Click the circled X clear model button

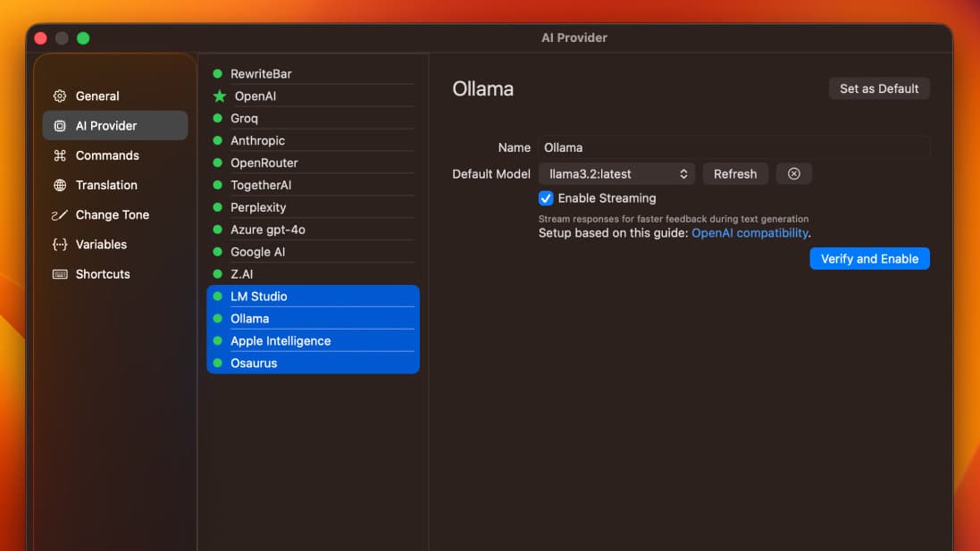tap(793, 174)
